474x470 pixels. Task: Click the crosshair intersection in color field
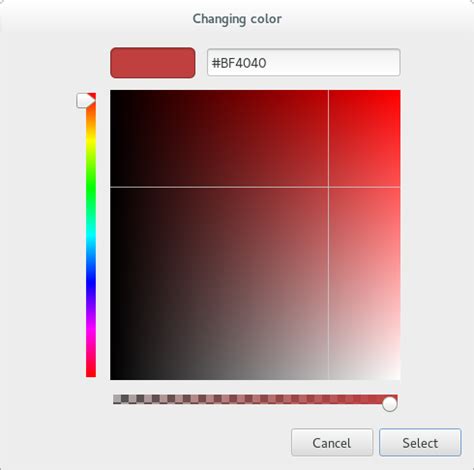pyautogui.click(x=328, y=187)
